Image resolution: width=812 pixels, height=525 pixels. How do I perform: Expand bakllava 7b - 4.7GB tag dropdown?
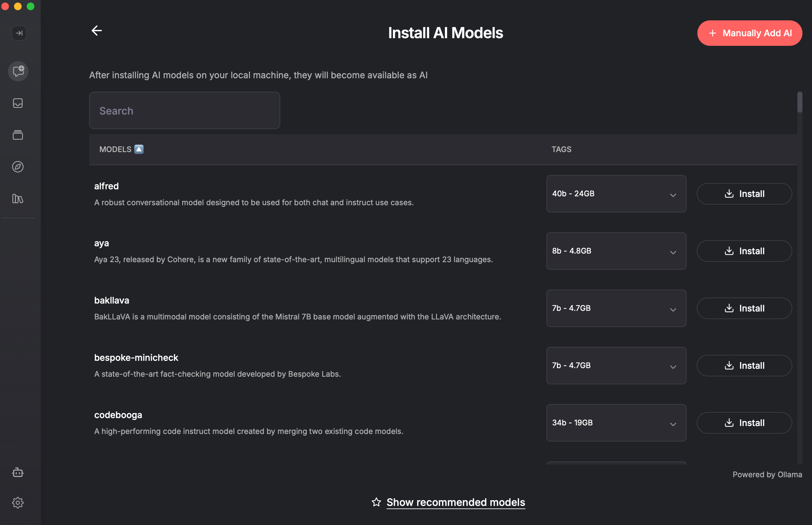pos(616,308)
